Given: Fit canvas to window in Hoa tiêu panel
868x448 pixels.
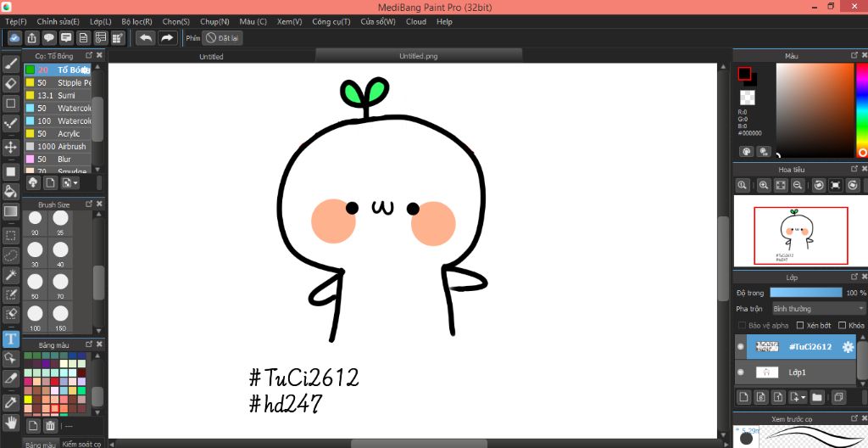Looking at the screenshot, I should [x=781, y=185].
